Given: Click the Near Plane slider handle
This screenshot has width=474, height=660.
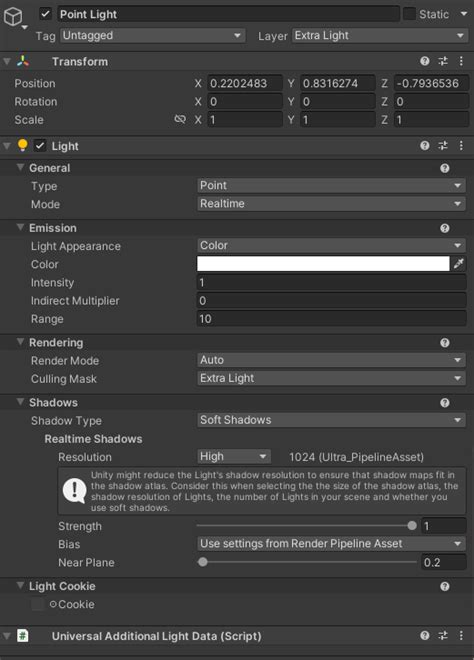Looking at the screenshot, I should coord(202,562).
